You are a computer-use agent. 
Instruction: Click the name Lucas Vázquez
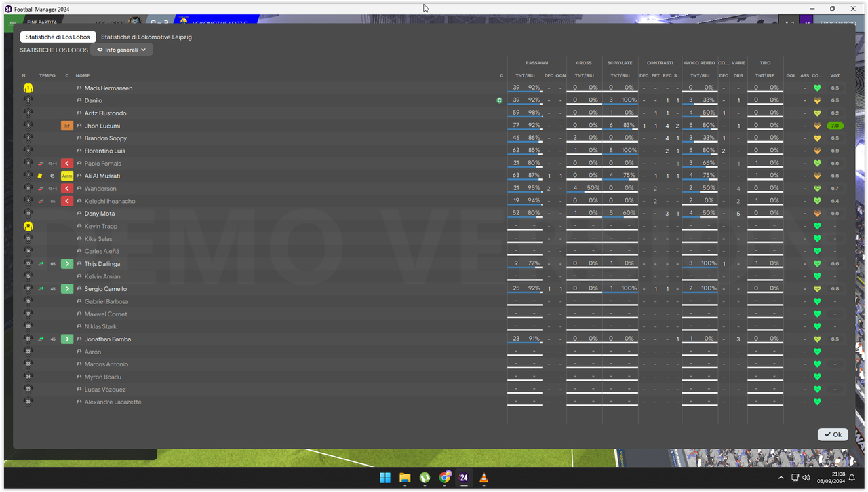pyautogui.click(x=105, y=390)
